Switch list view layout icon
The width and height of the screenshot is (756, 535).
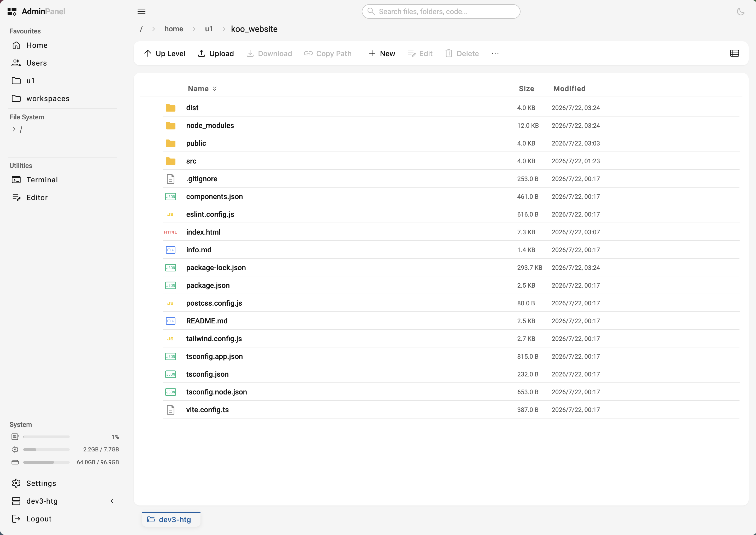click(734, 53)
